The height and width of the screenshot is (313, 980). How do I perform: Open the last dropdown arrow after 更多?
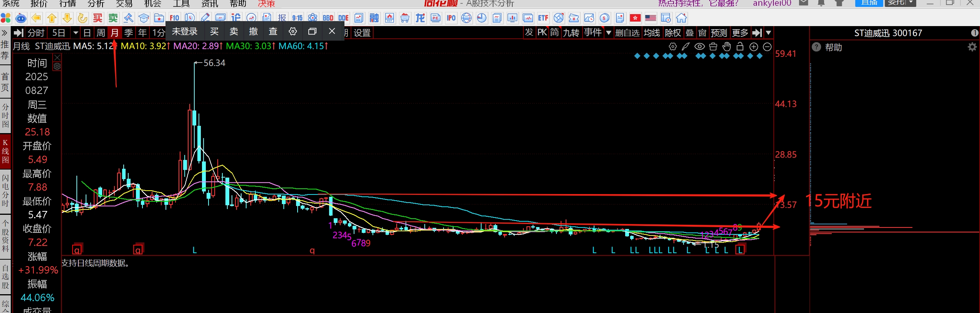[768, 33]
